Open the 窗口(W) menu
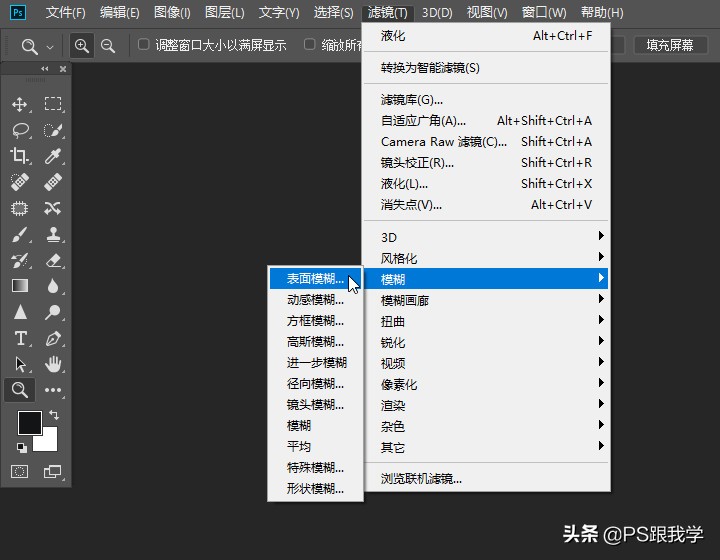The height and width of the screenshot is (560, 720). pos(544,12)
